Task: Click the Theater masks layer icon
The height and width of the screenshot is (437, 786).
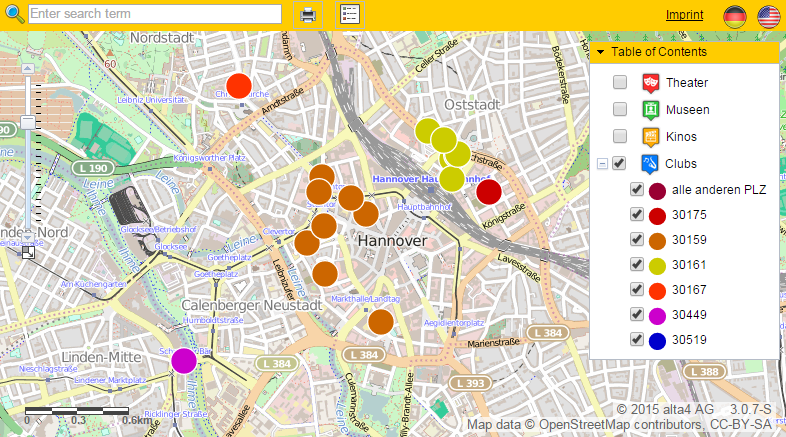Action: [x=650, y=83]
